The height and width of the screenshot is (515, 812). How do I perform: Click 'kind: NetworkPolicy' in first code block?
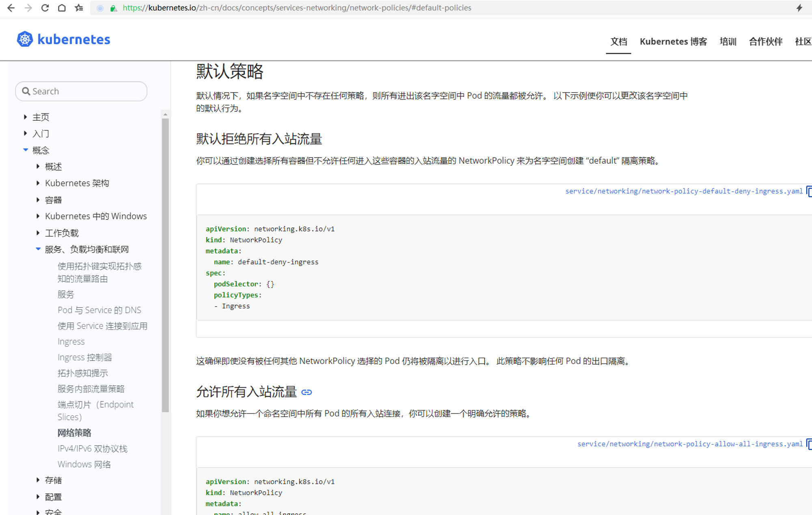click(x=244, y=240)
